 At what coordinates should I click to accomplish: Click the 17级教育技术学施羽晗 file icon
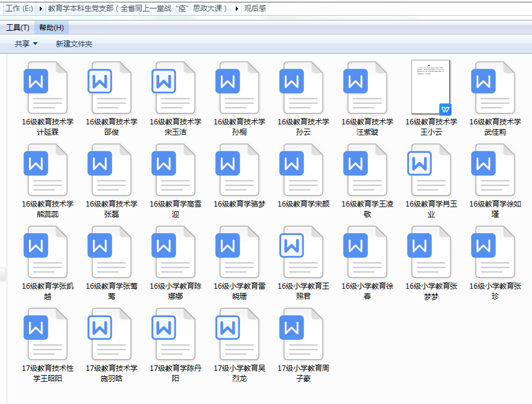pos(111,334)
